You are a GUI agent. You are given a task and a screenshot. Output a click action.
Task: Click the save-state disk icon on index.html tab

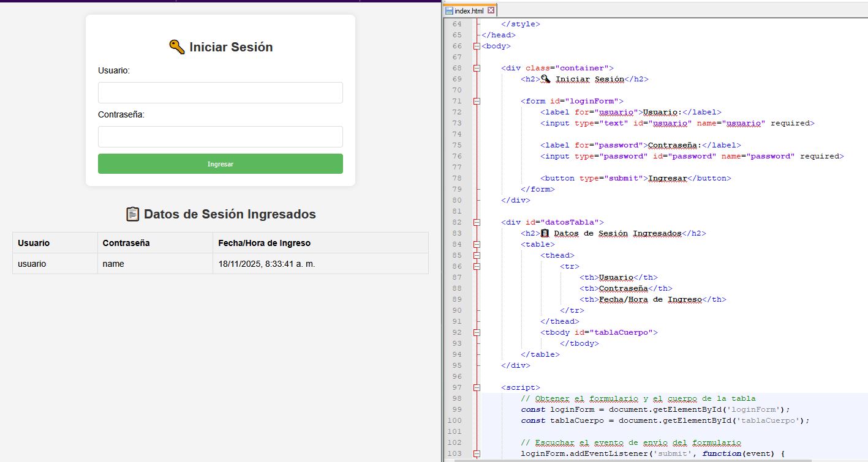pyautogui.click(x=449, y=11)
